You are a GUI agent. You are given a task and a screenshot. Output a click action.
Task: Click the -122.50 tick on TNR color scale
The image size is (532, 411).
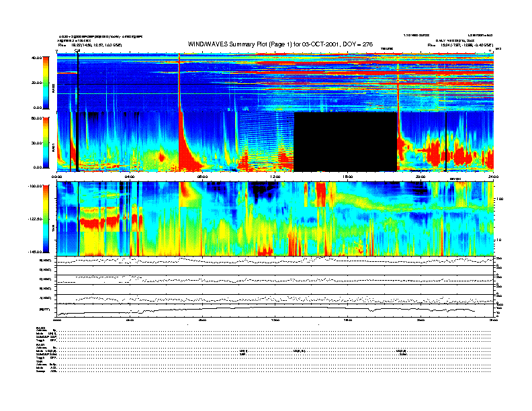34,219
